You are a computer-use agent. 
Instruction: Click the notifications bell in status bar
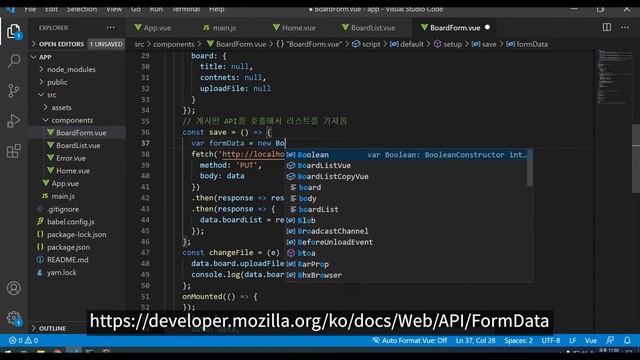(627, 340)
